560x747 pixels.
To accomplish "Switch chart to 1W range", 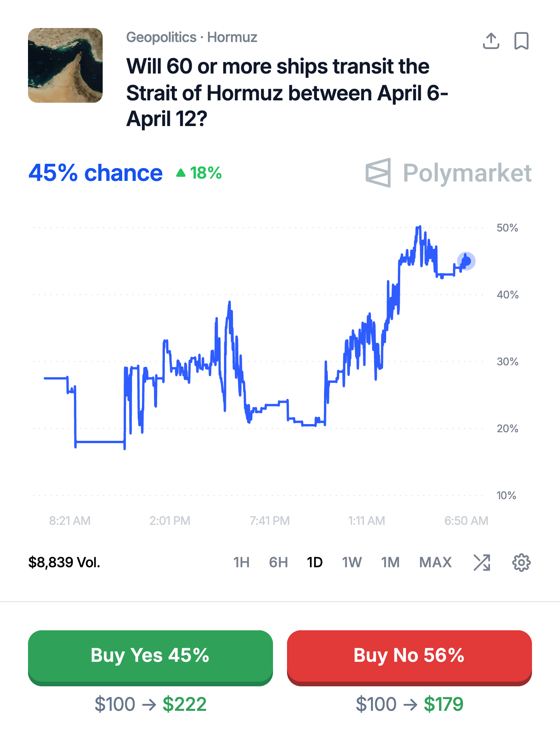I will pyautogui.click(x=352, y=563).
